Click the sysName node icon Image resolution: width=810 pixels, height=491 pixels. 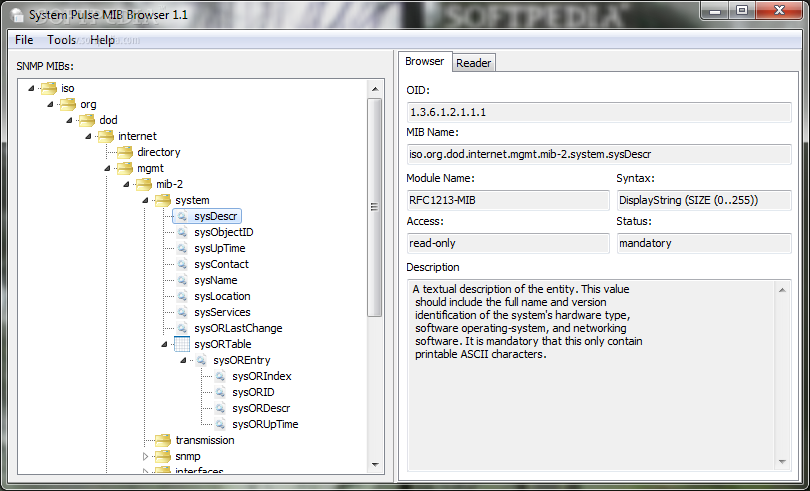pos(182,281)
